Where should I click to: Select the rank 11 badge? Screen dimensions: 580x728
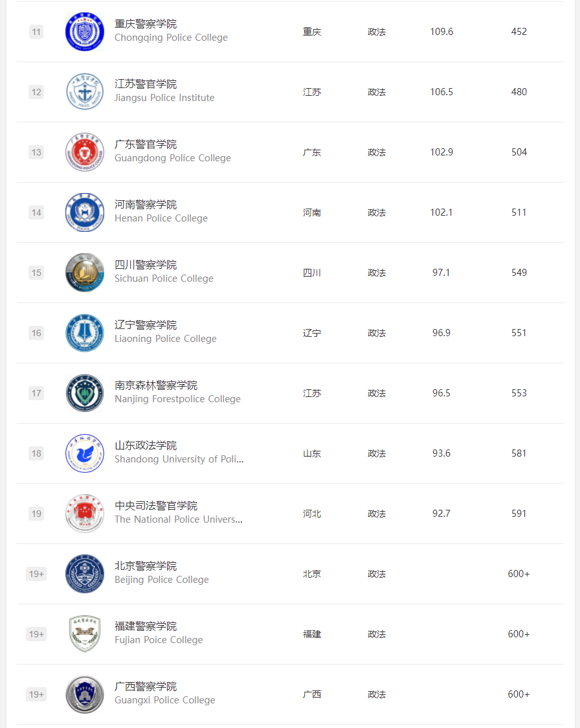tap(36, 32)
